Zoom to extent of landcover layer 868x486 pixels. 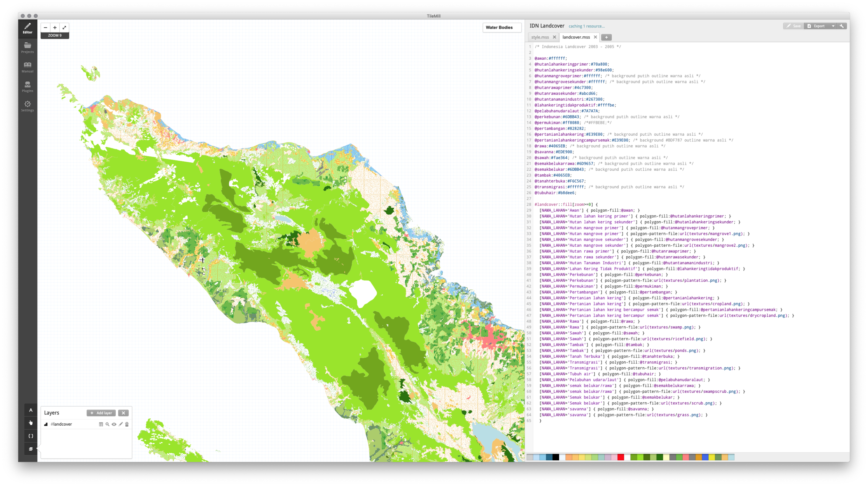click(x=107, y=424)
